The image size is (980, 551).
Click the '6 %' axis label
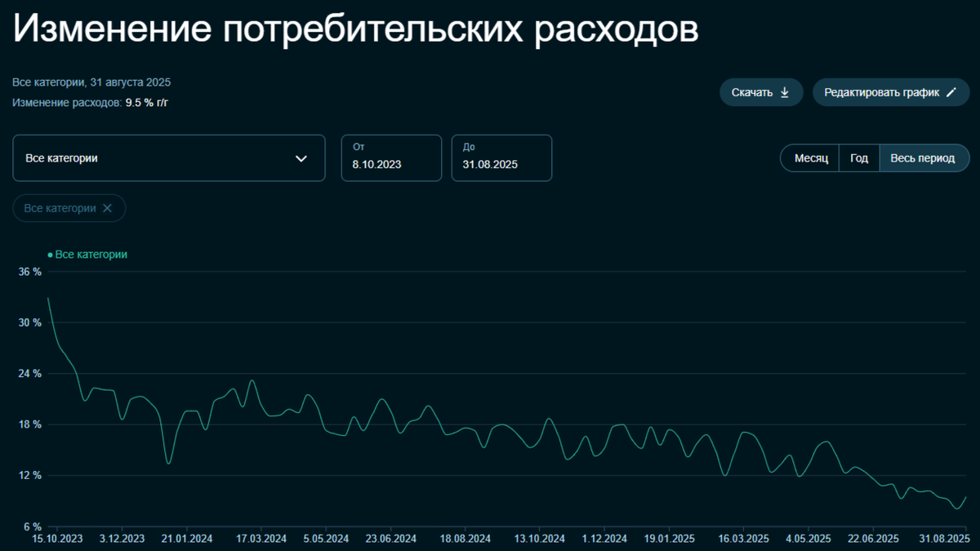(33, 527)
